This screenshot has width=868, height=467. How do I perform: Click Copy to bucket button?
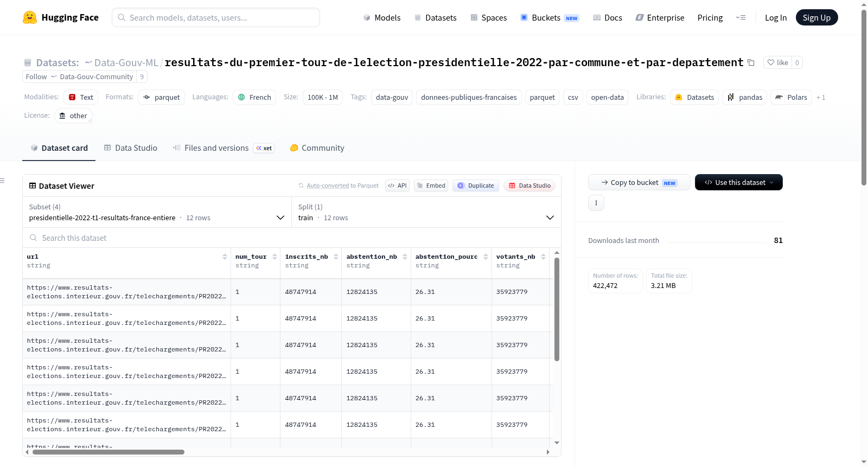(x=639, y=182)
